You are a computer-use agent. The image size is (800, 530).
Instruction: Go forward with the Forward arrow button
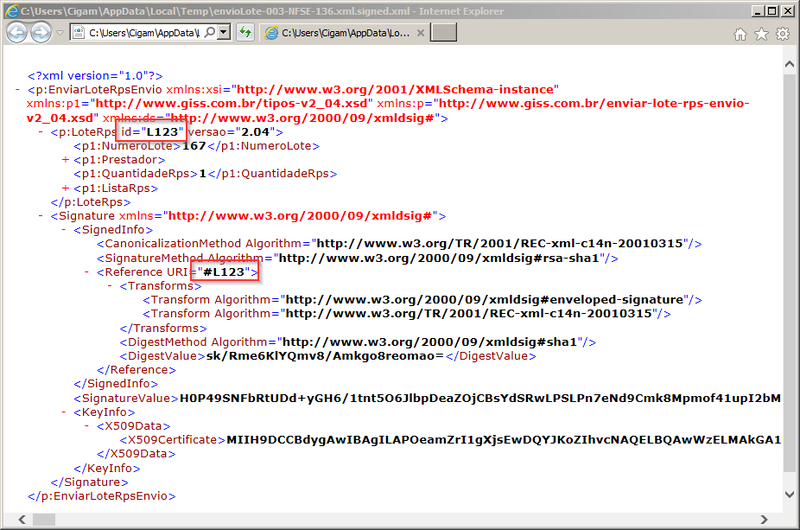(41, 33)
